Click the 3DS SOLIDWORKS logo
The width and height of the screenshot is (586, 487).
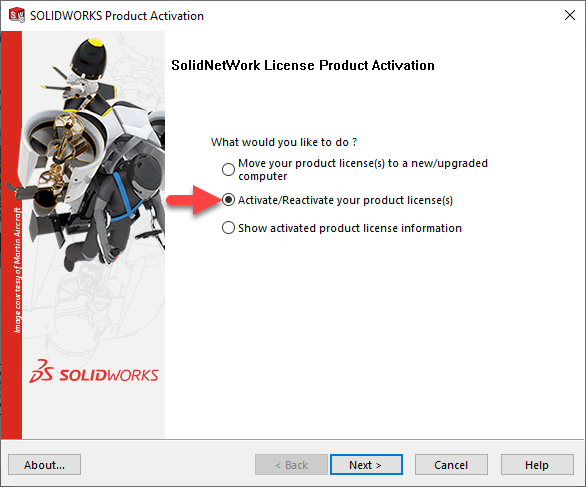coord(94,372)
